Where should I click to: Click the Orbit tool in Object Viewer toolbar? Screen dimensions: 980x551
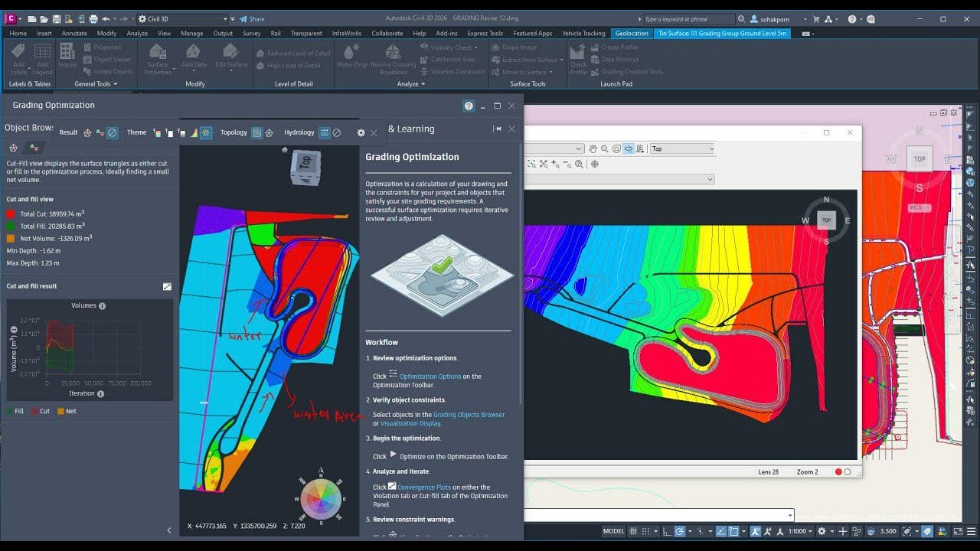point(628,148)
